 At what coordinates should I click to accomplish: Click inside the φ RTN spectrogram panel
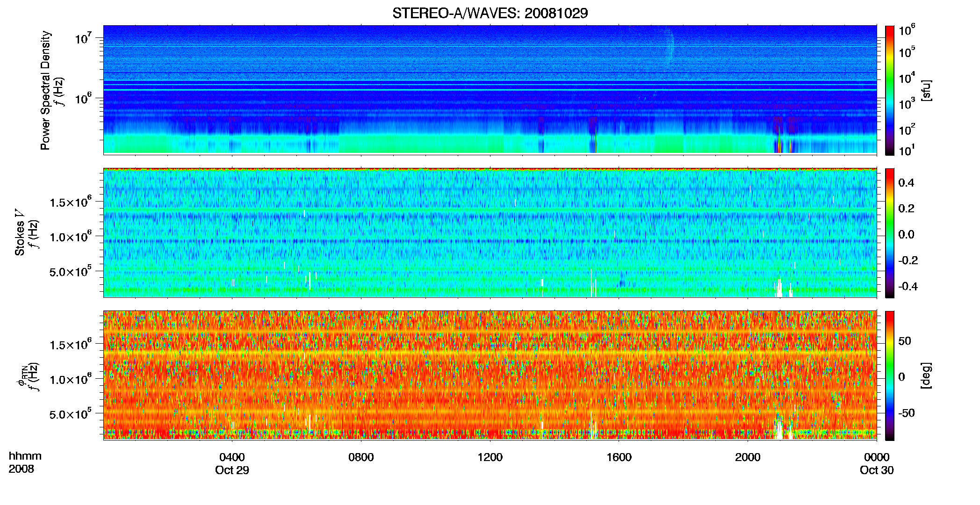(490, 375)
